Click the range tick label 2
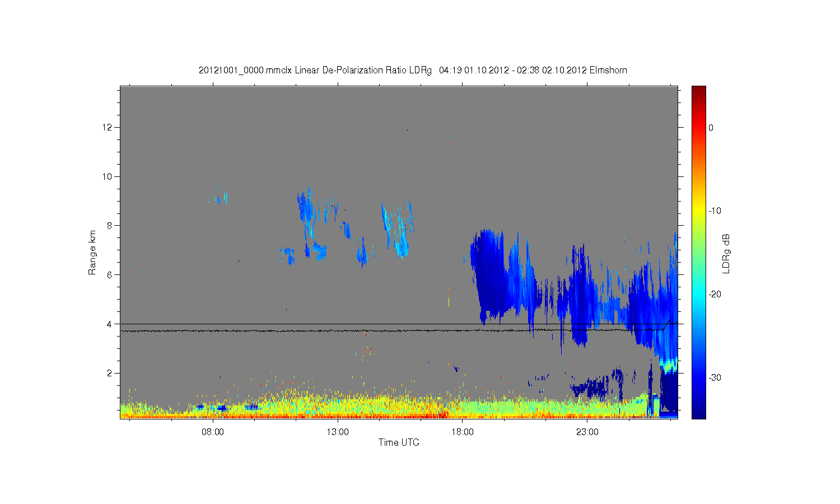The width and height of the screenshot is (840, 504). point(110,373)
